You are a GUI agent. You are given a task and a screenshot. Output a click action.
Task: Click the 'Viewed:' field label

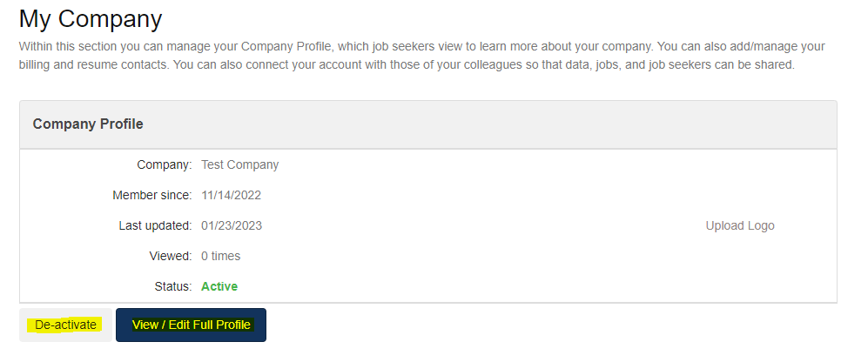pos(170,256)
